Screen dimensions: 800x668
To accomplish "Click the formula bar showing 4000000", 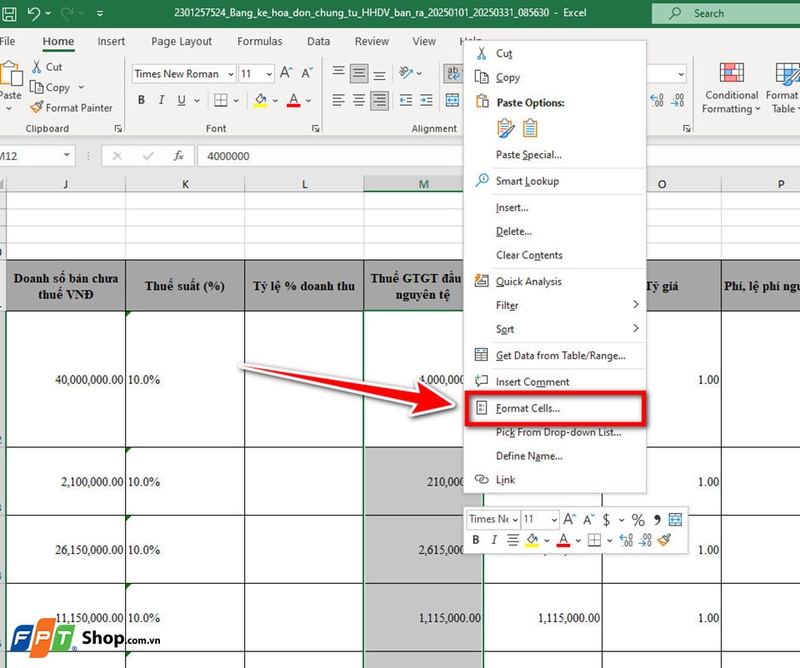I will 300,154.
